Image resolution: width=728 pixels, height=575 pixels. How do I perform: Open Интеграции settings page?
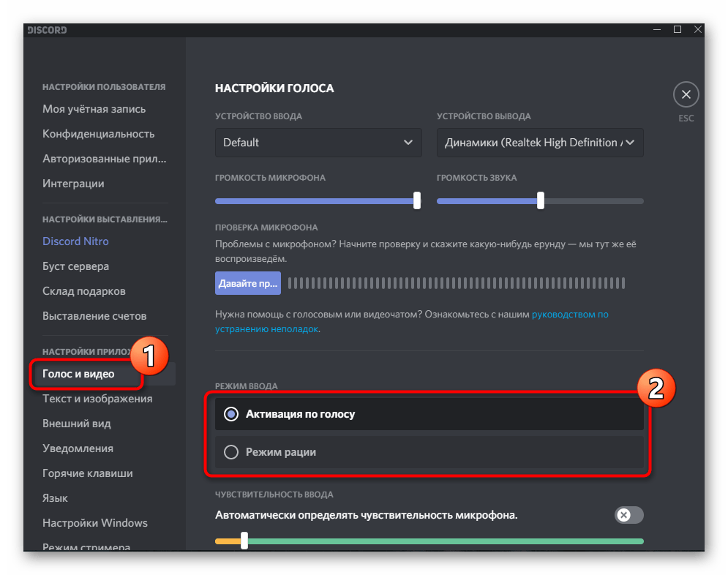coord(73,184)
